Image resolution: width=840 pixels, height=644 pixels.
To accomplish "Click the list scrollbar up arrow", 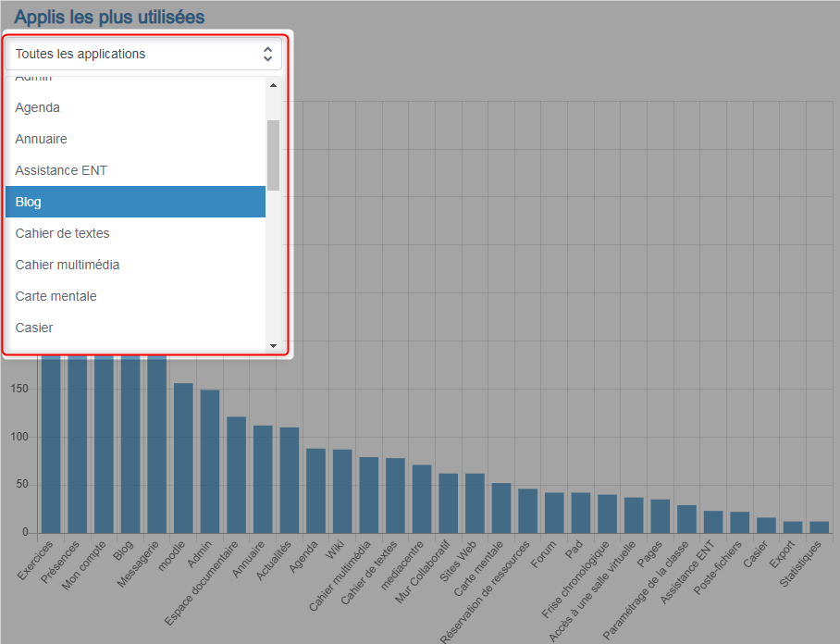I will (x=273, y=86).
